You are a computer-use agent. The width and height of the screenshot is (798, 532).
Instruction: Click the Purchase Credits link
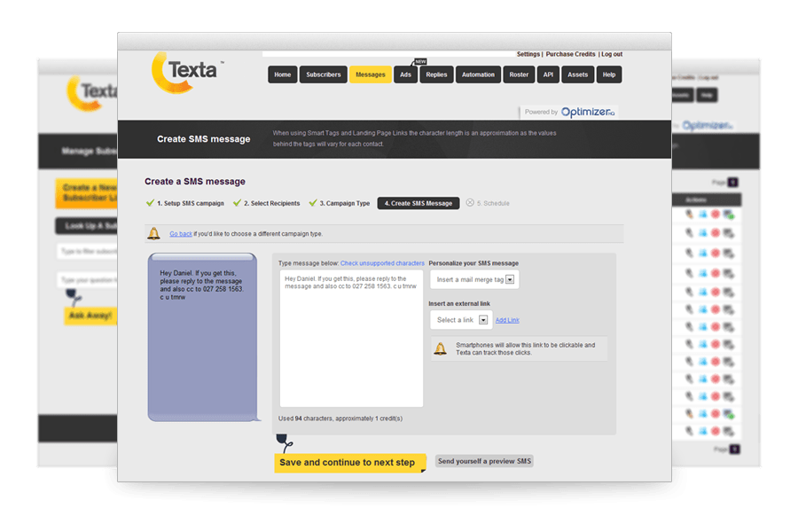pyautogui.click(x=570, y=54)
